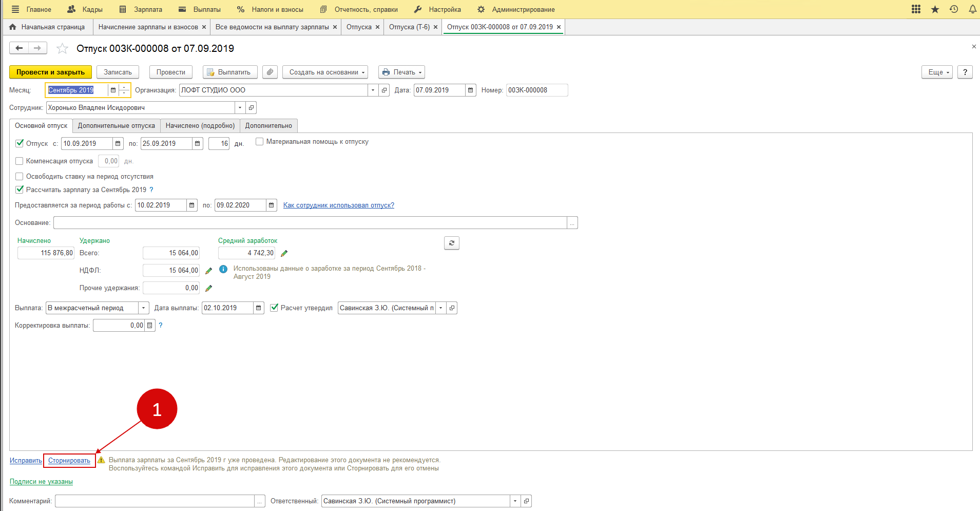Open calculator for Корректировка выплаты
Viewport: 980px width, 511px height.
pos(150,325)
